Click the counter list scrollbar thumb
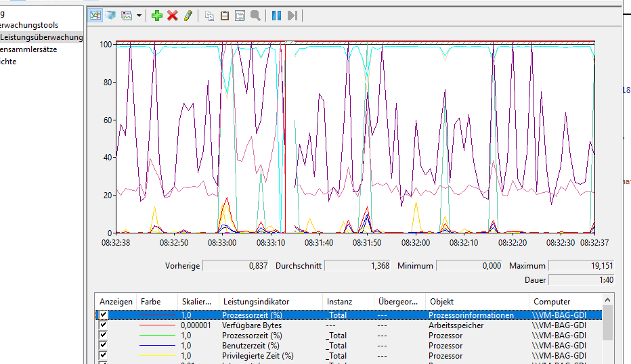 tap(608, 323)
